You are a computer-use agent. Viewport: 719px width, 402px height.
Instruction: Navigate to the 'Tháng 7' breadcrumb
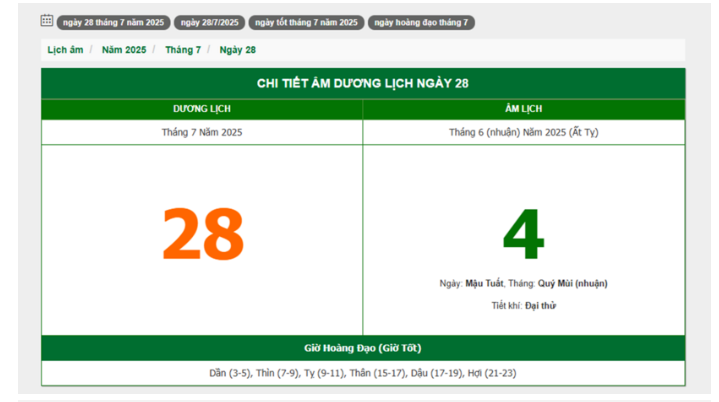(x=182, y=50)
